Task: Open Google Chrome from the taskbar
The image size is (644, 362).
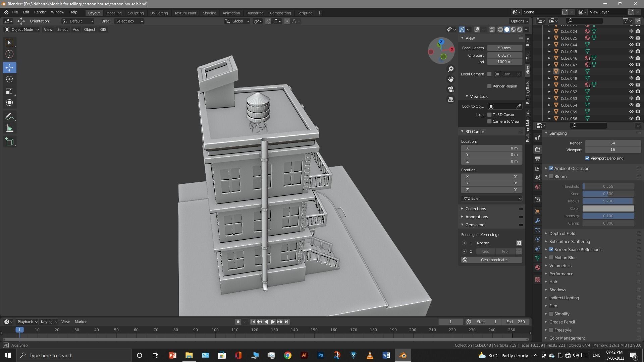Action: (x=287, y=355)
